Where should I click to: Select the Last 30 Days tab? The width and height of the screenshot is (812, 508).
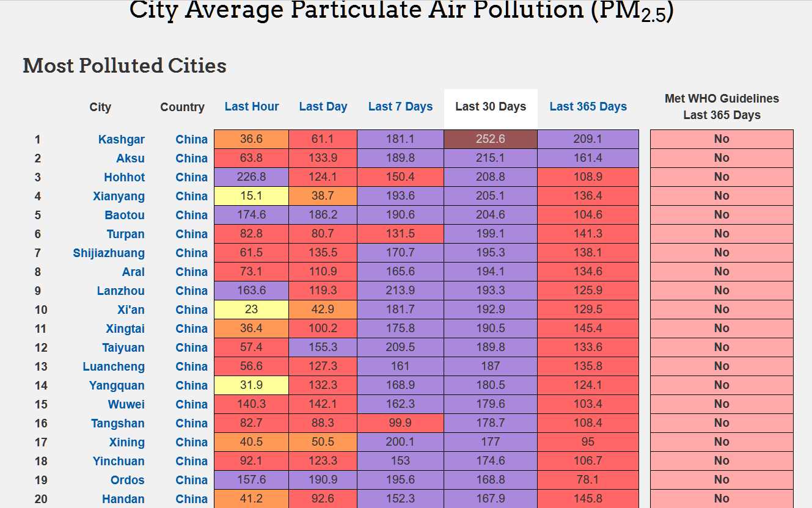click(491, 107)
